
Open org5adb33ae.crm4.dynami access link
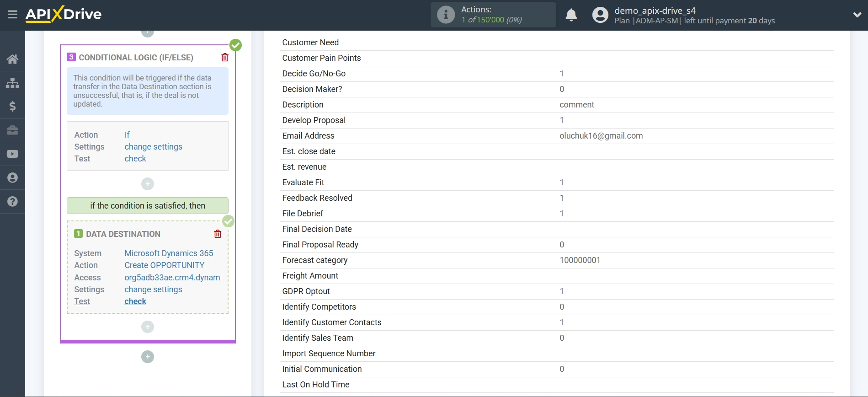click(x=173, y=278)
